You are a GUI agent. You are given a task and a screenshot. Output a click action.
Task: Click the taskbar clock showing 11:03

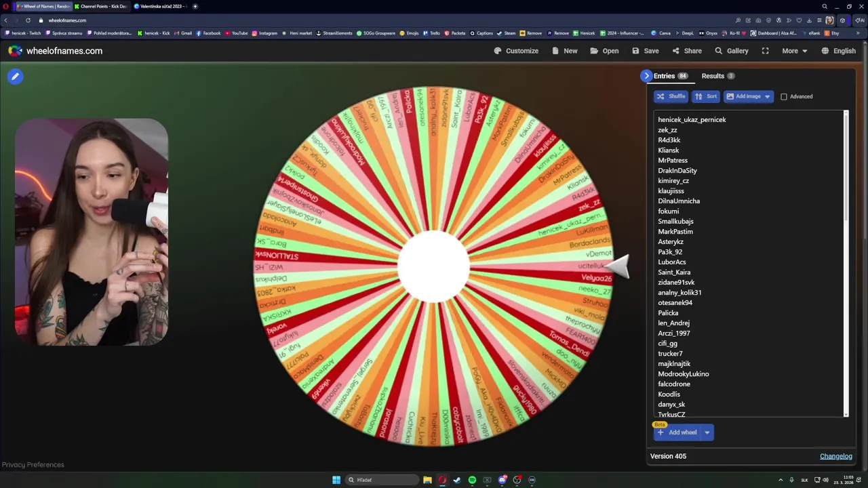point(844,480)
